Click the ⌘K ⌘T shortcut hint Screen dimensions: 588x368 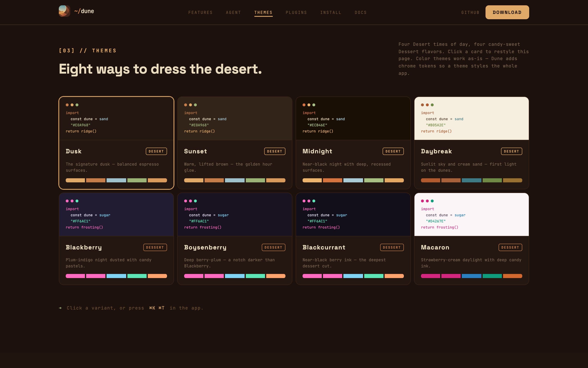click(157, 308)
